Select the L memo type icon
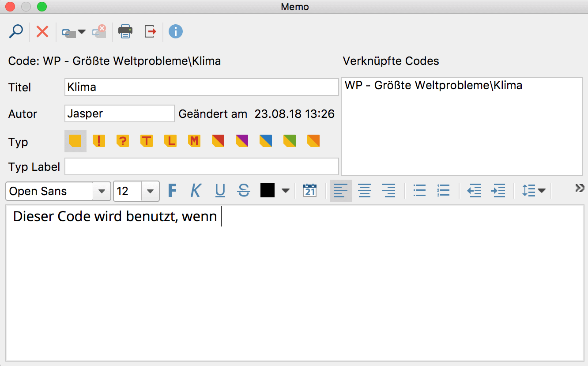Image resolution: width=588 pixels, height=366 pixels. pos(170,141)
